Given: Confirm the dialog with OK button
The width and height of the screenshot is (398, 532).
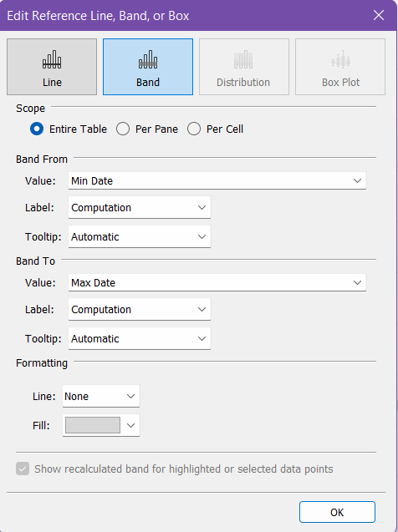Looking at the screenshot, I should (x=337, y=512).
